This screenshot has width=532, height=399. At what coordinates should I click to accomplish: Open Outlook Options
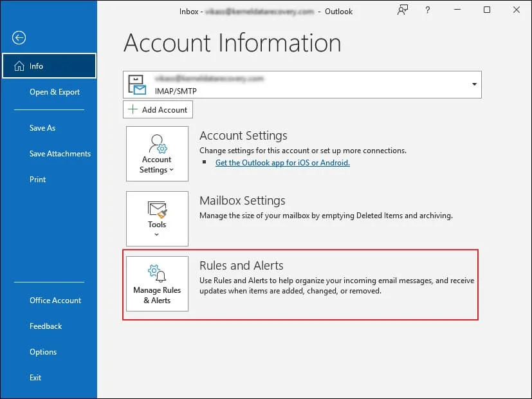pyautogui.click(x=43, y=352)
